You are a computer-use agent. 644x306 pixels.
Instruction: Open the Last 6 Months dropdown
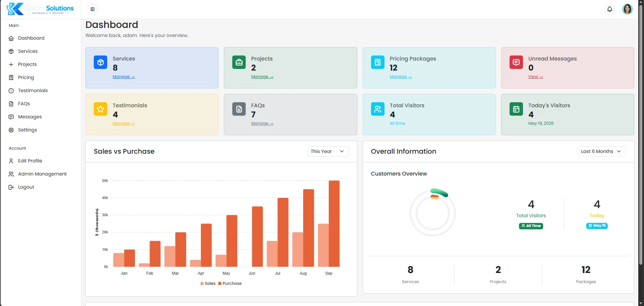[602, 151]
